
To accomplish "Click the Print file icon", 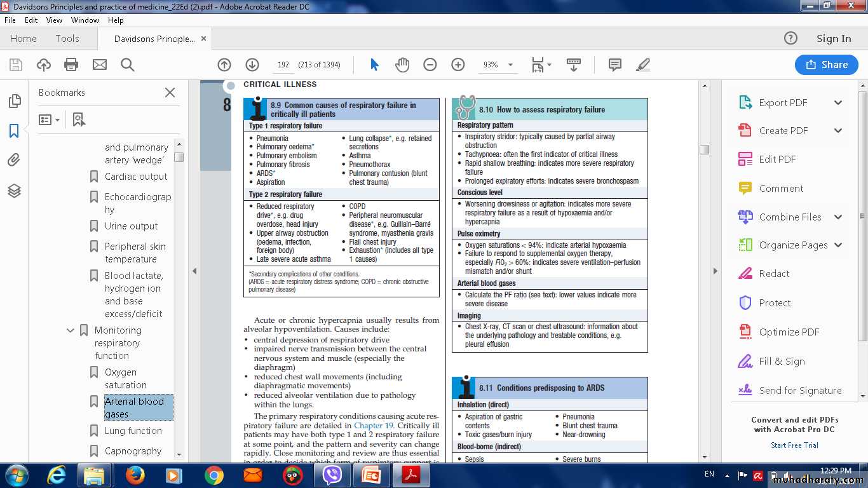I will (71, 65).
